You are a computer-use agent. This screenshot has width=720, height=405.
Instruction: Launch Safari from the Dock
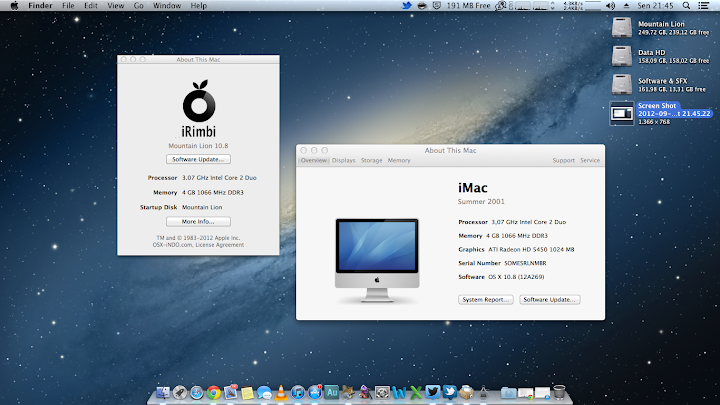coord(197,393)
